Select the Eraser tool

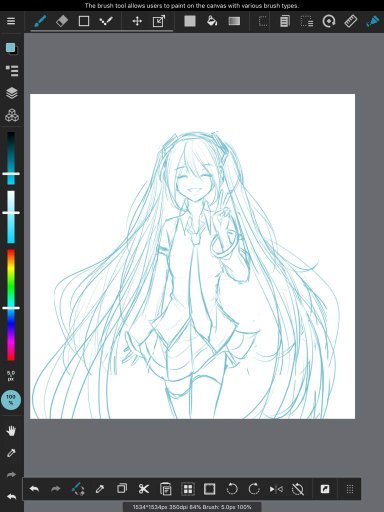62,21
